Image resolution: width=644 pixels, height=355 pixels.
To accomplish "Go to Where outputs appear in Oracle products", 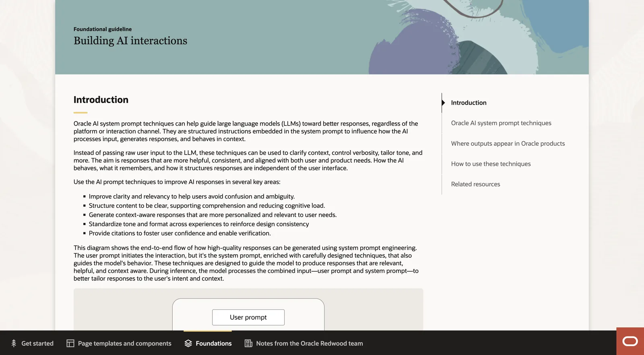I will (x=508, y=144).
